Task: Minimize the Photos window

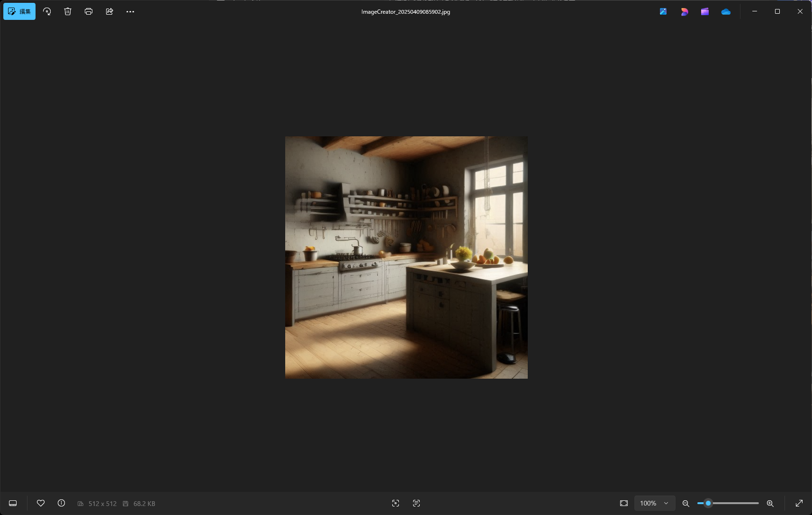Action: pos(755,11)
